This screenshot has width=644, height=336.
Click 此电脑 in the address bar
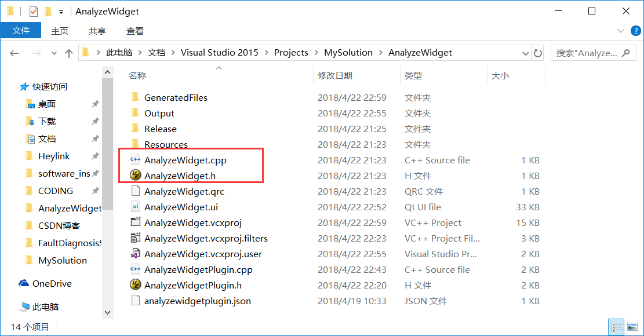[x=119, y=53]
